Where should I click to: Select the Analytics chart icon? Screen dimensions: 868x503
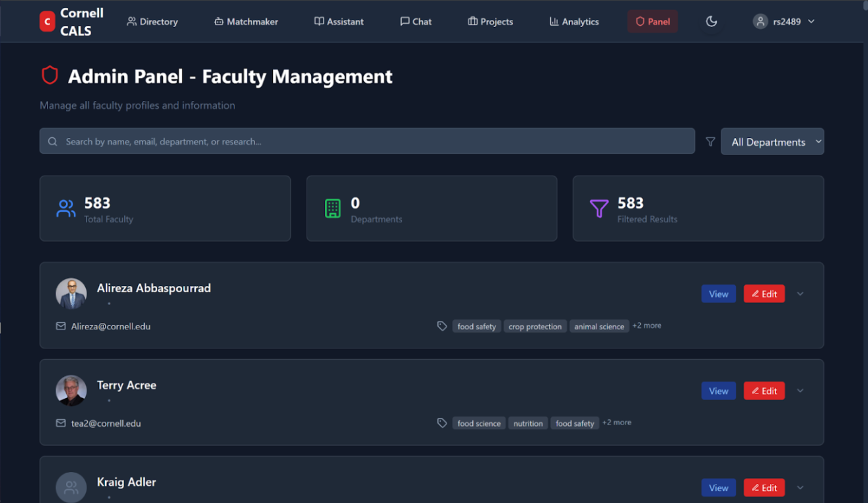(555, 21)
